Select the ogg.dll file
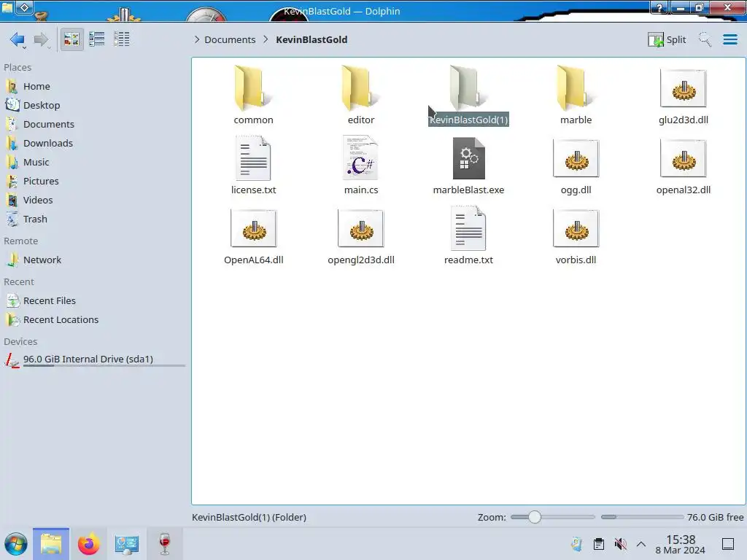Image resolution: width=747 pixels, height=560 pixels. pos(576,166)
